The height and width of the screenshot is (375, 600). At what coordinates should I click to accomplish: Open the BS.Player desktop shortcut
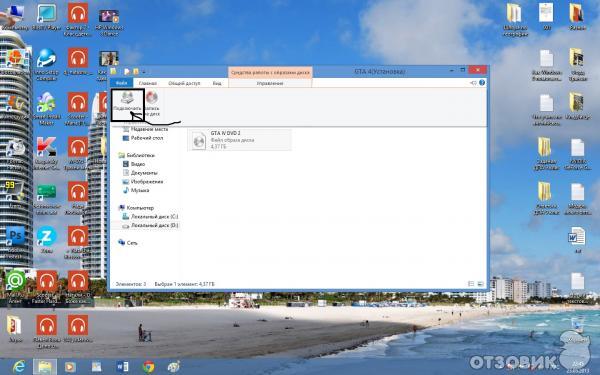46,17
